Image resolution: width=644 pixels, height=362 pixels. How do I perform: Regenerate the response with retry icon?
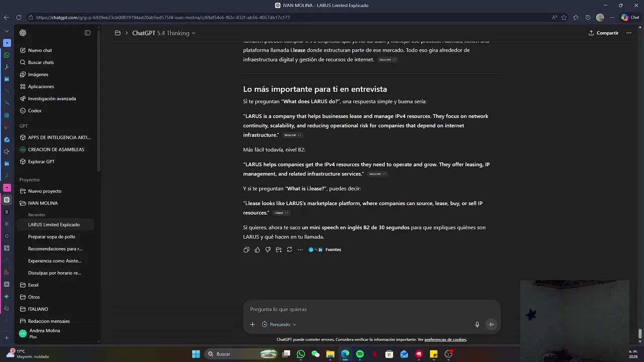289,249
